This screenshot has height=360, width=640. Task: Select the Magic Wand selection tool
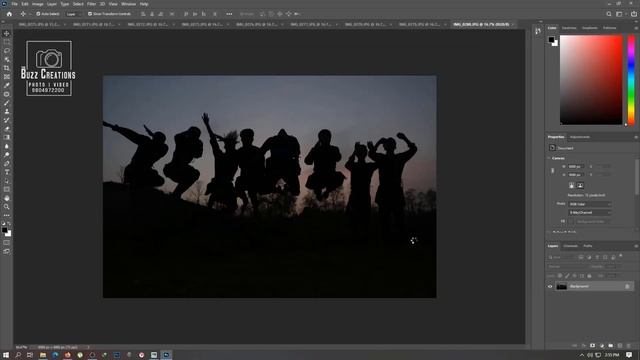tap(7, 59)
